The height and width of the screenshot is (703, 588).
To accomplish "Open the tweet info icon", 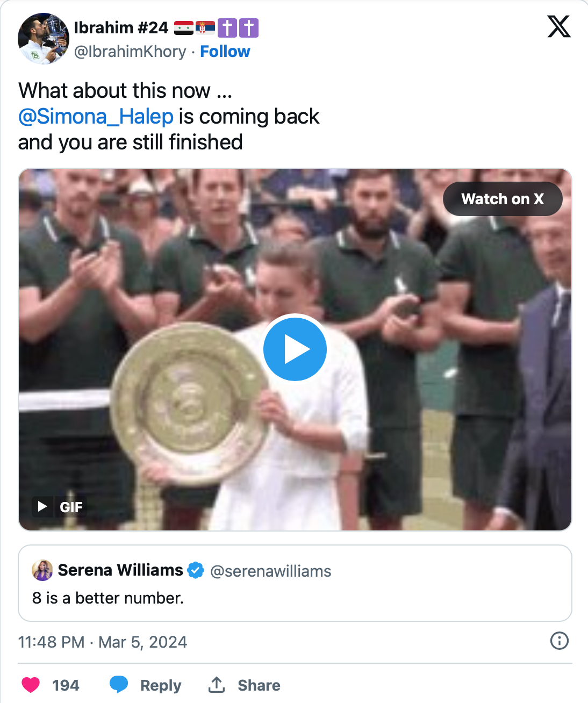I will tap(559, 641).
